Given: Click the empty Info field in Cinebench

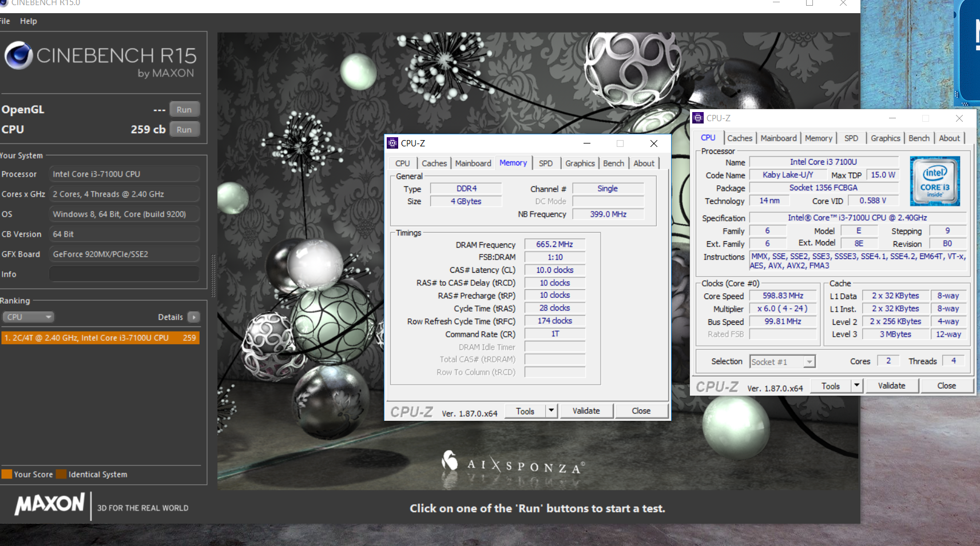Looking at the screenshot, I should point(125,274).
